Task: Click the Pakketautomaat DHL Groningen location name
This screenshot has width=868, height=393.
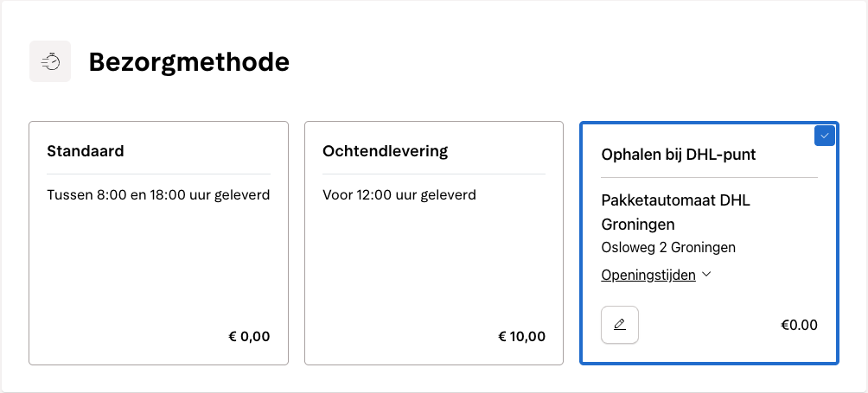Action: 675,212
